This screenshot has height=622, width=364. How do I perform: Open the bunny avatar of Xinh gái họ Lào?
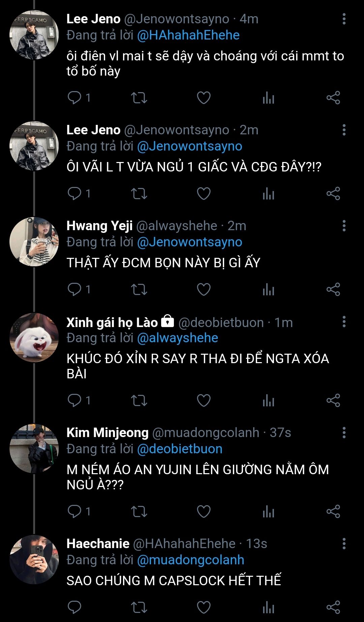[34, 337]
